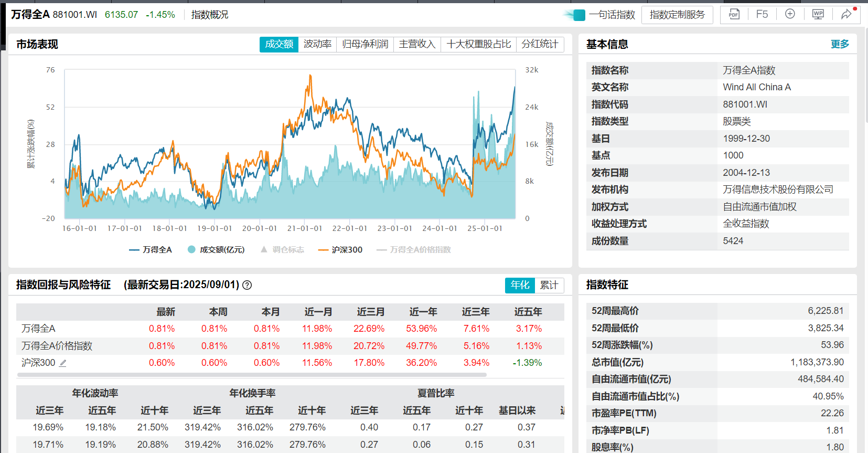Click the 年化波动率 column group header
This screenshot has height=453, width=868.
point(95,393)
